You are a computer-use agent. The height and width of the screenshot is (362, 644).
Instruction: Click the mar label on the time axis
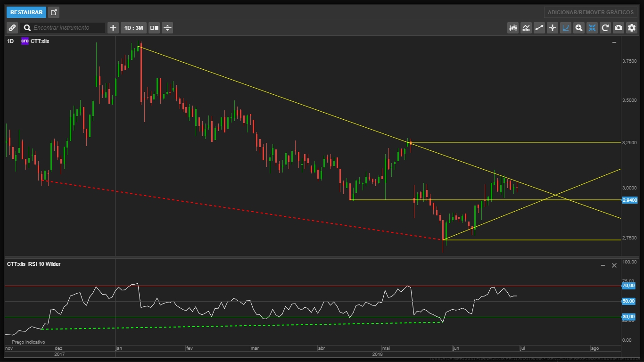[x=255, y=348]
